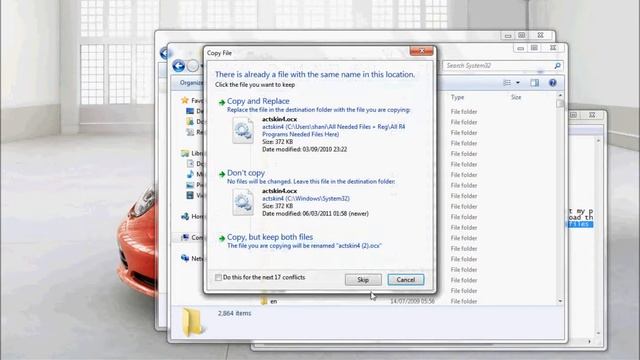Select the Network icon in the sidebar

tap(185, 258)
